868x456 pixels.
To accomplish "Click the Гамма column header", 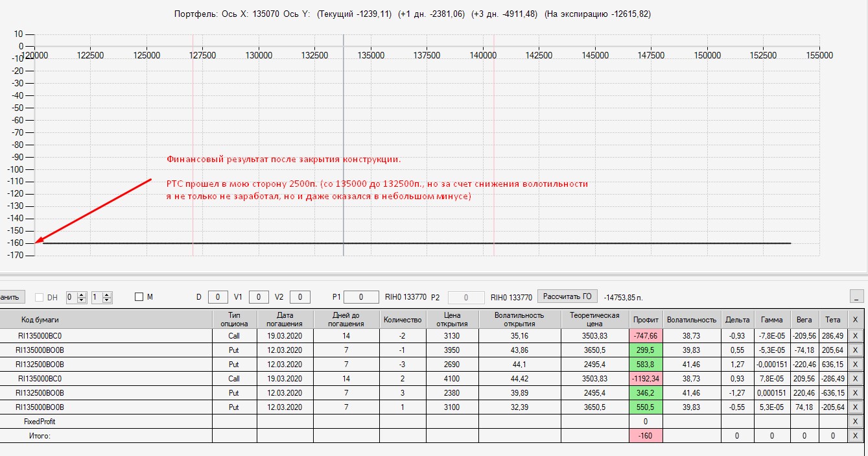I will pos(771,319).
